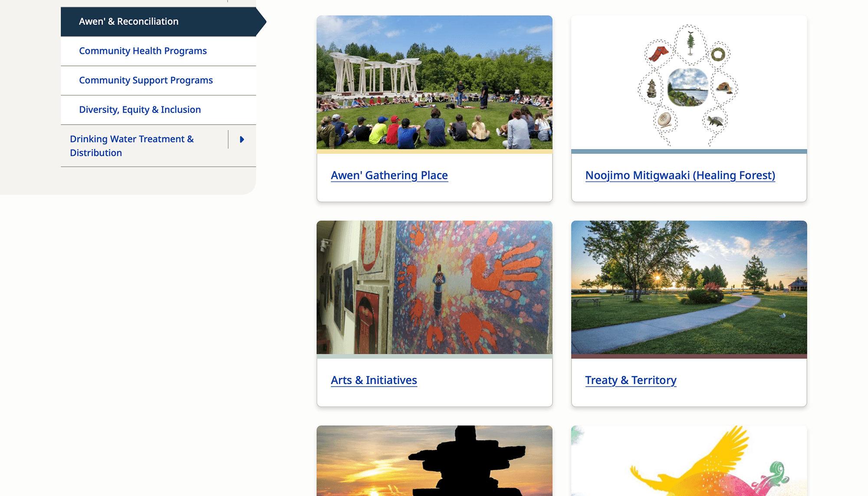Open Diversity, Equity & Inclusion link
The width and height of the screenshot is (868, 496).
tap(140, 109)
